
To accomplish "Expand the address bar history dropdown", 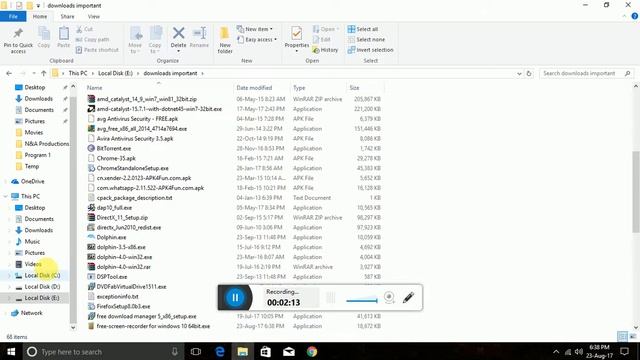I will 519,73.
